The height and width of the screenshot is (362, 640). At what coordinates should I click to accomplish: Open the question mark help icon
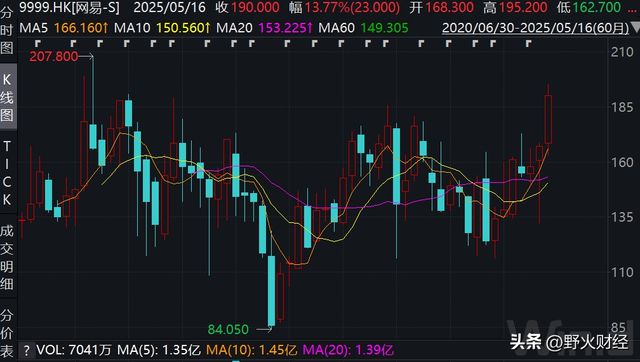point(27,350)
